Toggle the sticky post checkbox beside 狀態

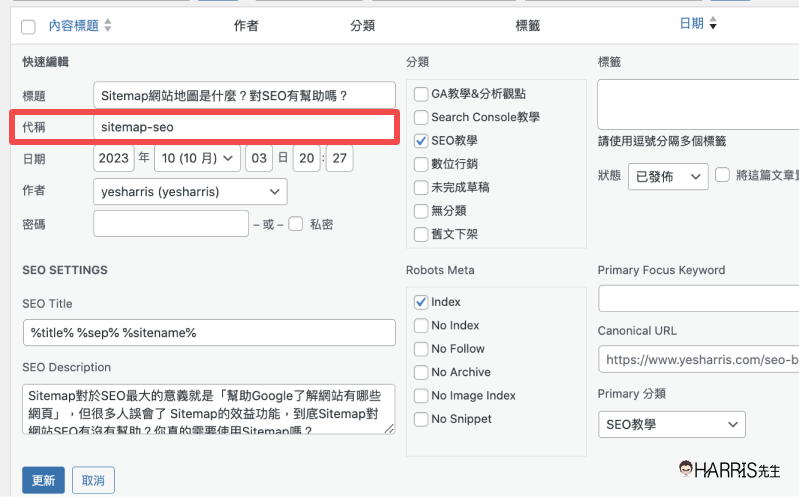(722, 175)
